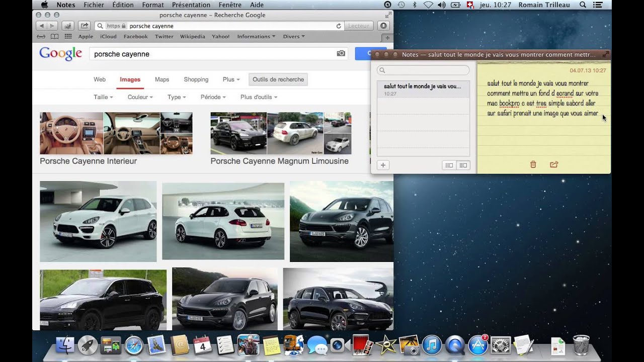
Task: Open the Informations bookmarks folder
Action: pyautogui.click(x=256, y=37)
